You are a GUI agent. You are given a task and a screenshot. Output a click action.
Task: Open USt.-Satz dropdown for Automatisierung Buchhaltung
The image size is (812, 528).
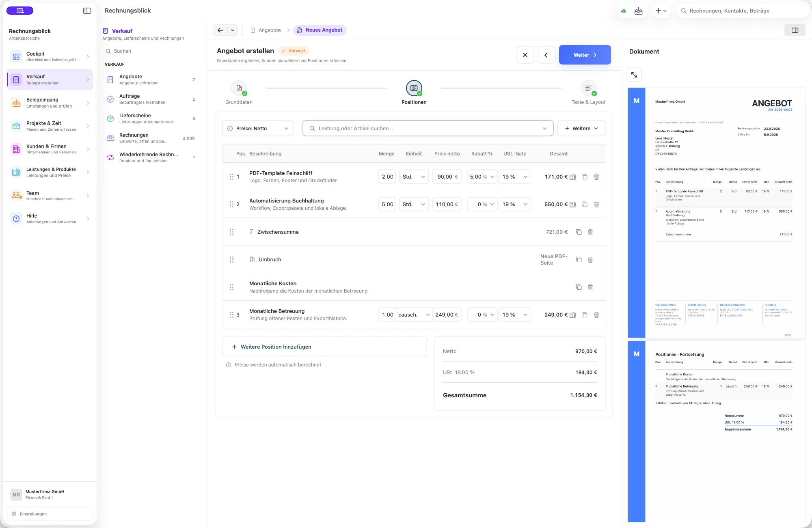[515, 205]
